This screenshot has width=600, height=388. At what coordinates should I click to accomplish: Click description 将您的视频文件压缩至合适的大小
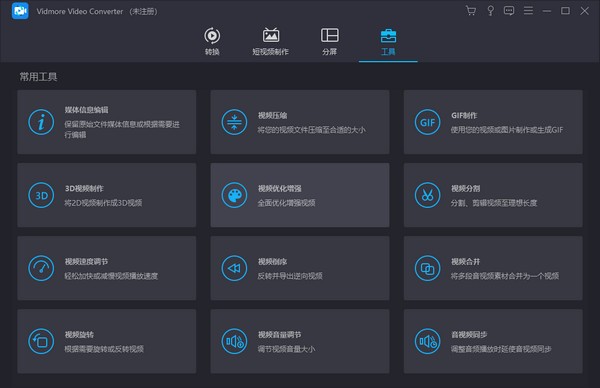[311, 130]
